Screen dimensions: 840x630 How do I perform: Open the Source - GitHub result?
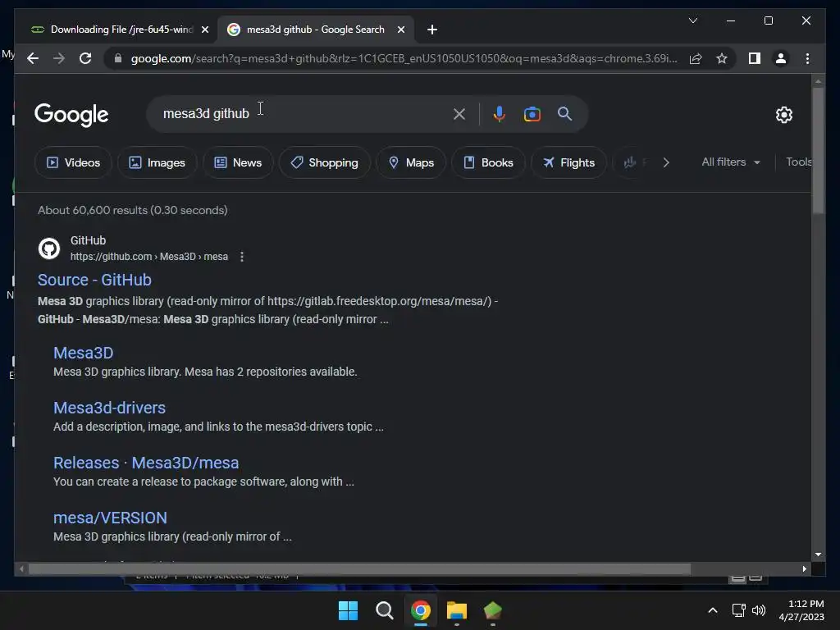click(94, 280)
